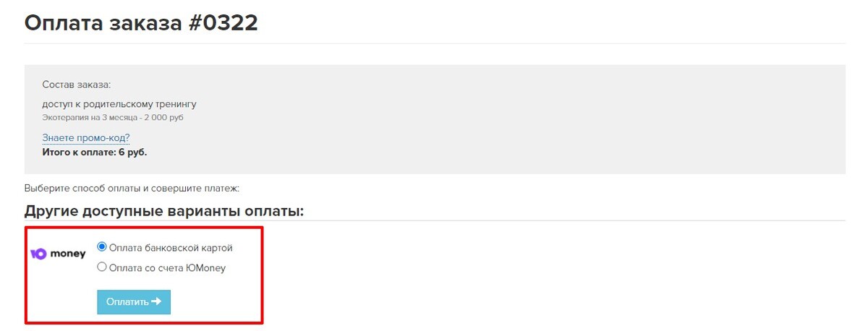Click the 'доступ к родительскому тренингу' order item

tap(119, 105)
